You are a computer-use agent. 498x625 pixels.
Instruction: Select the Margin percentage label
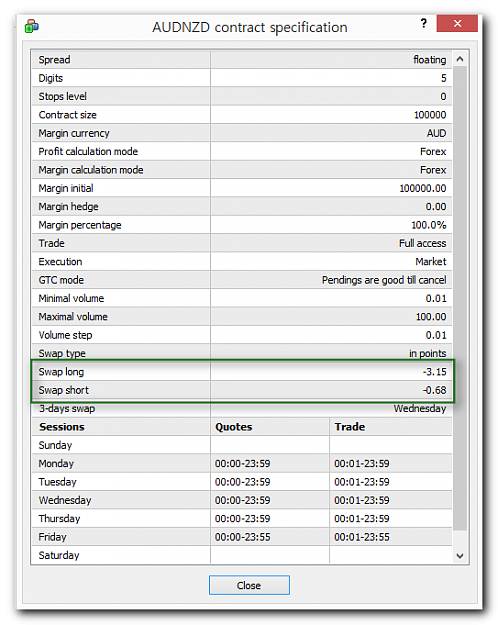(x=80, y=225)
